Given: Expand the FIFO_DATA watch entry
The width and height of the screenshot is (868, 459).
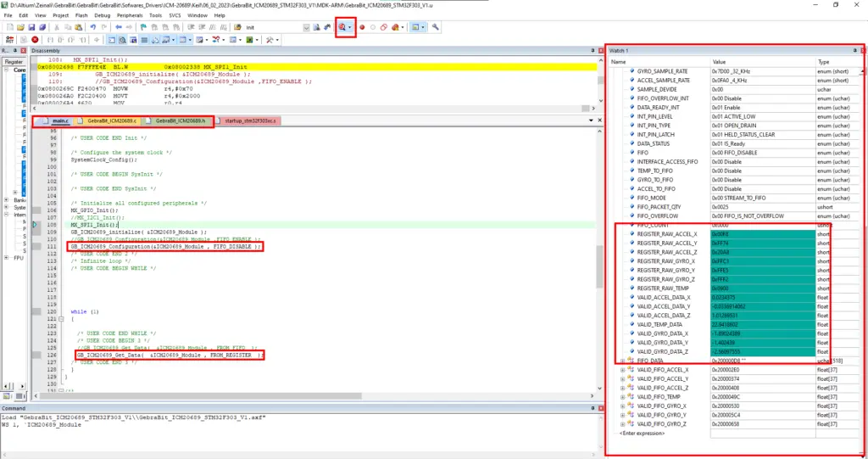Looking at the screenshot, I should pos(623,361).
